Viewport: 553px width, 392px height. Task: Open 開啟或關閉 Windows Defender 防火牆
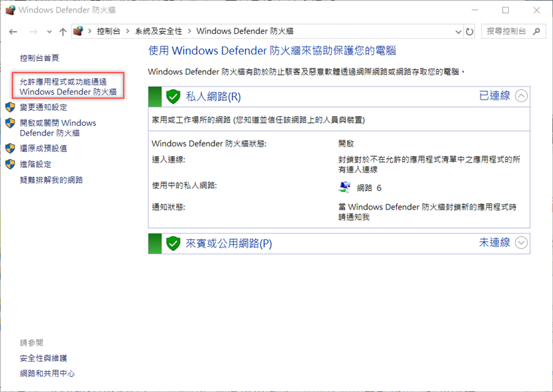(58, 128)
